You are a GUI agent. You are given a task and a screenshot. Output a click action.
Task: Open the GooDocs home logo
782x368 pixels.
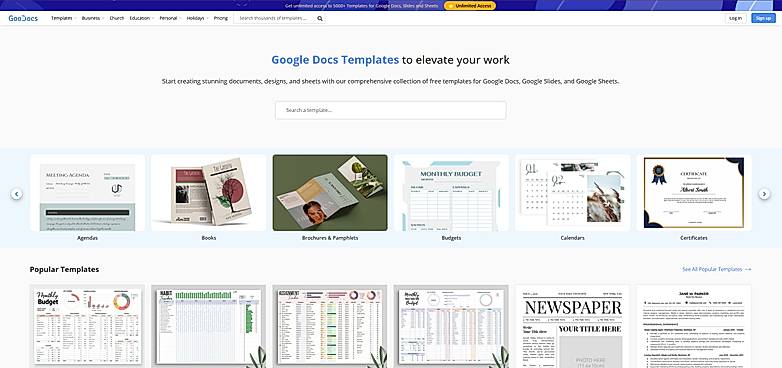click(23, 18)
